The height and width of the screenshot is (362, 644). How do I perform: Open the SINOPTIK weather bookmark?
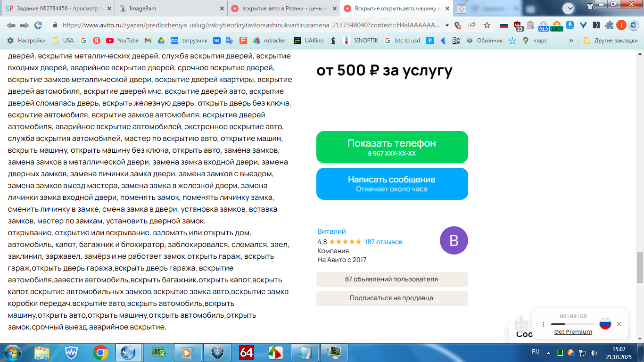(361, 41)
